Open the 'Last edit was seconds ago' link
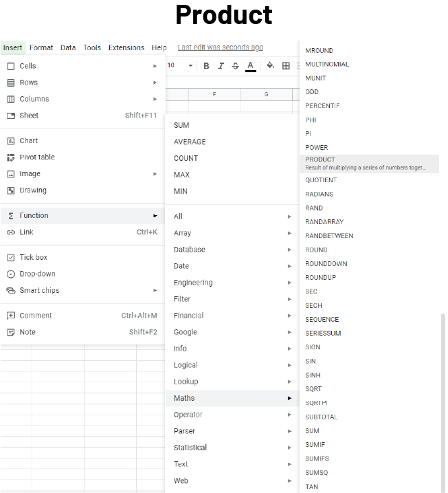Screen dimensions: 448x493 [x=220, y=48]
